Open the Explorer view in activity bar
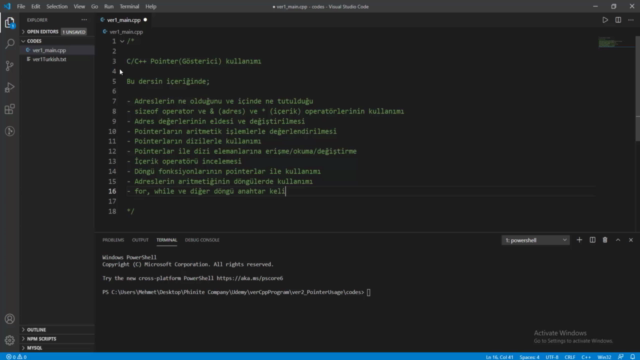 9,22
